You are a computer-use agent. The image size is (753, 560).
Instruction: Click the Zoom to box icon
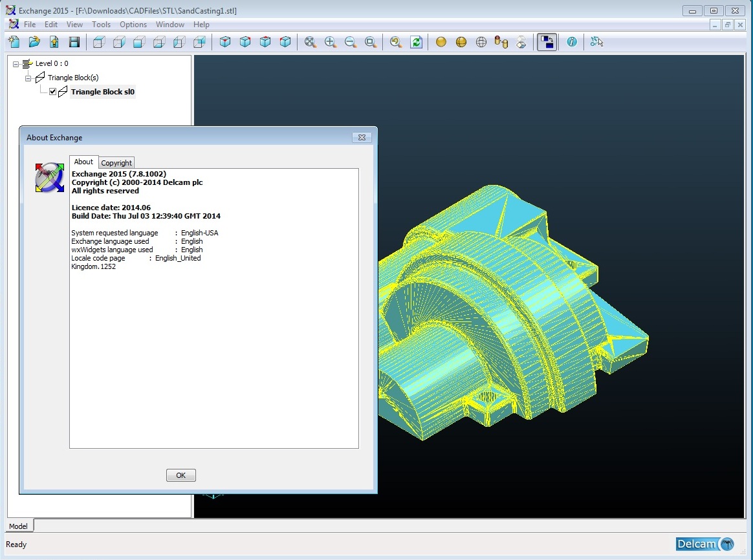[371, 42]
